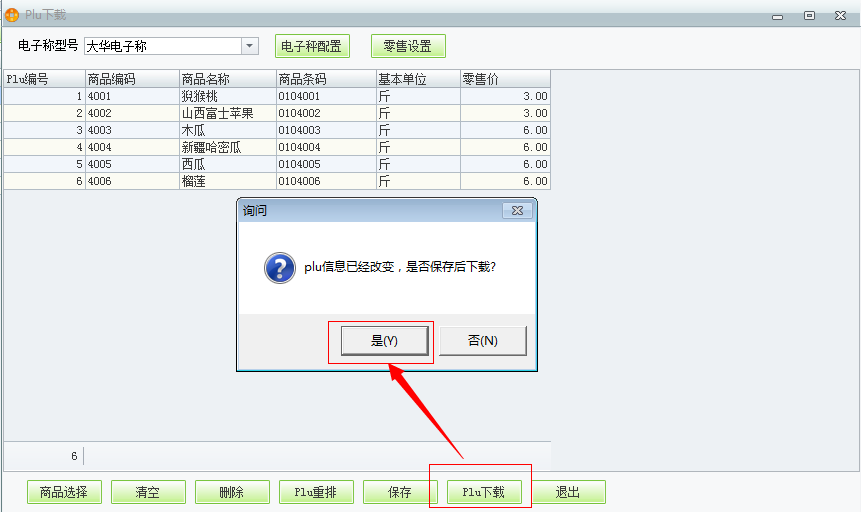The width and height of the screenshot is (861, 512).
Task: Click product code 4006
Action: (x=132, y=181)
